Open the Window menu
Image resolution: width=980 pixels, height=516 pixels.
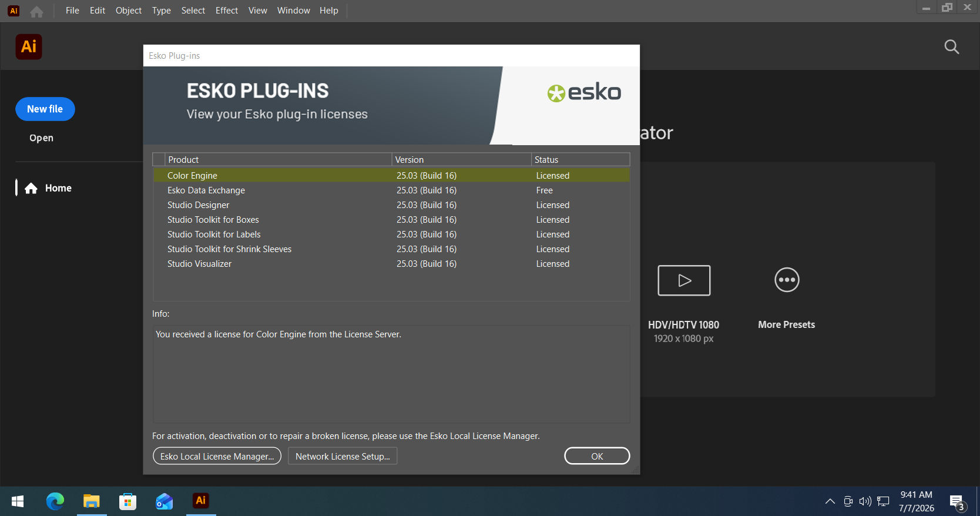tap(294, 11)
